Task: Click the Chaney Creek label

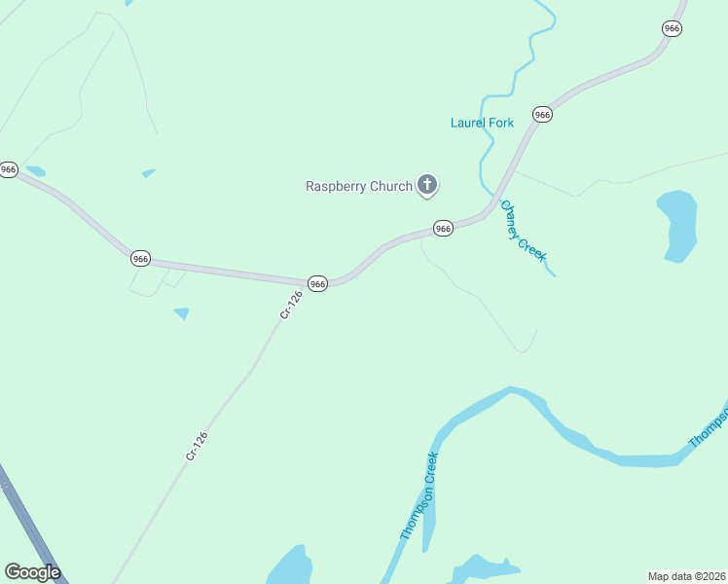Action: click(524, 232)
